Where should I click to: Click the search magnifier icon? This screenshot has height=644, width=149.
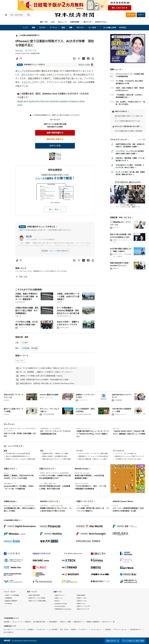click(x=29, y=15)
